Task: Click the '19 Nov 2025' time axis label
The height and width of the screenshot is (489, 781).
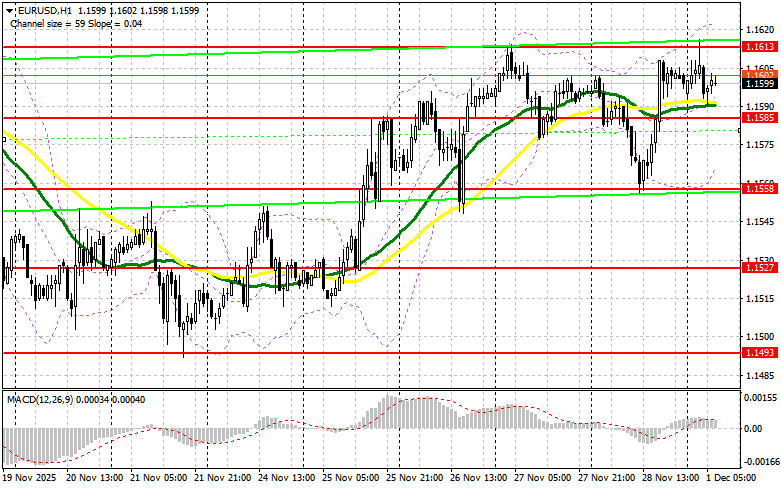Action: (29, 478)
